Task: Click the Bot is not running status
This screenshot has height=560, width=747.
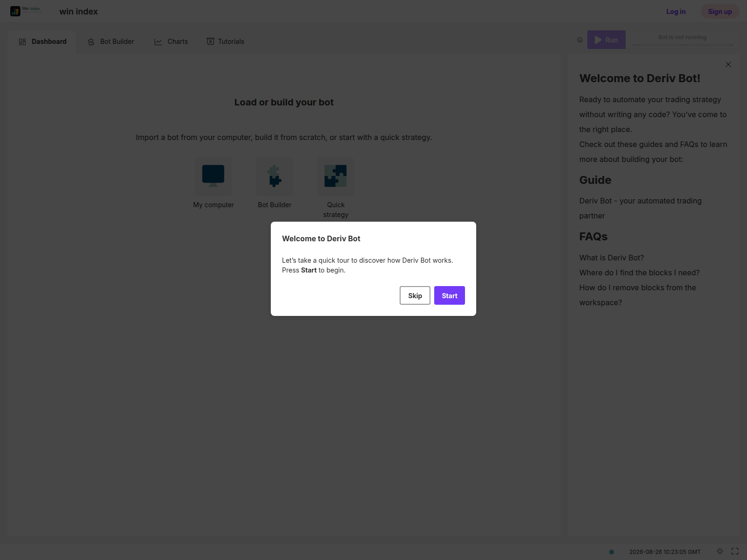Action: point(683,37)
